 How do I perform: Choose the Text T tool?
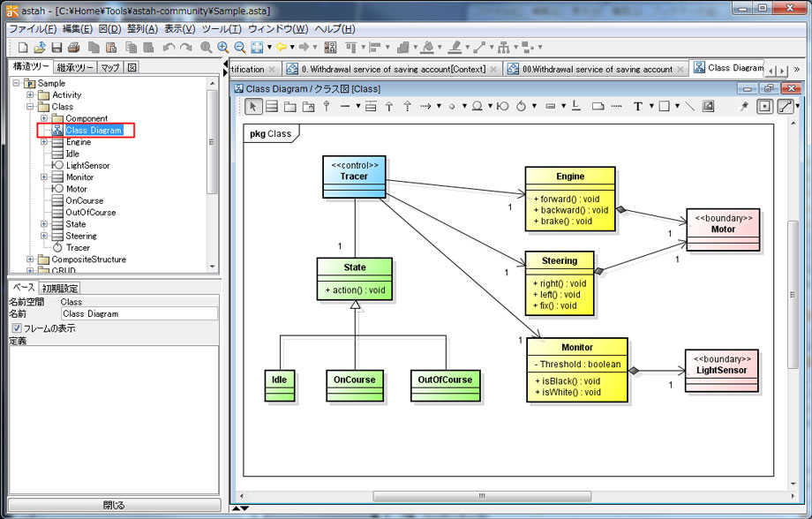coord(638,107)
